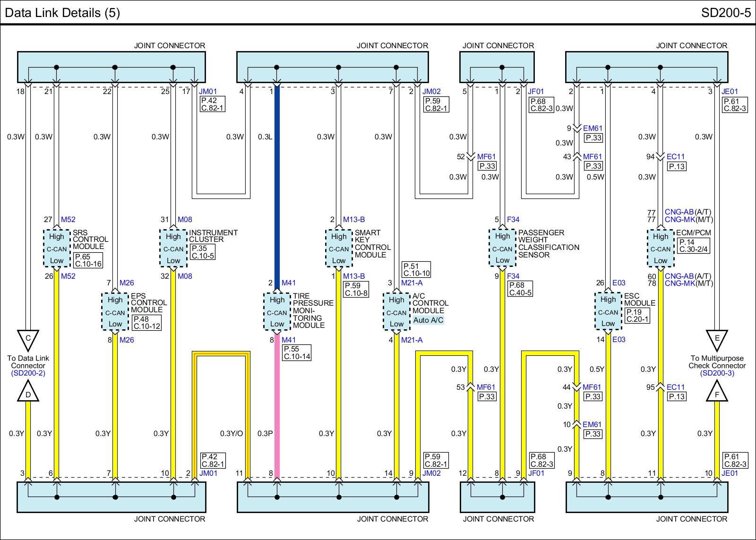
Task: Open the SD200-2 Data Link Connector reference
Action: click(28, 373)
